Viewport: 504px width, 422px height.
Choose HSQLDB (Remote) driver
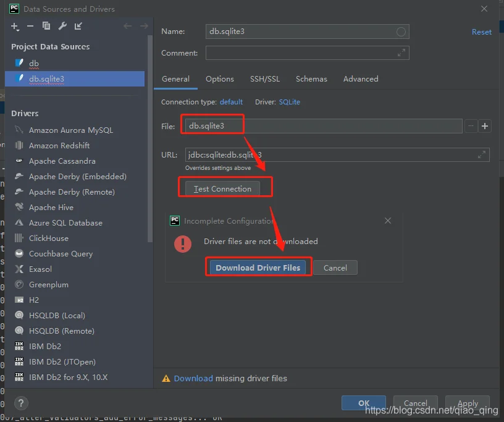[76, 331]
